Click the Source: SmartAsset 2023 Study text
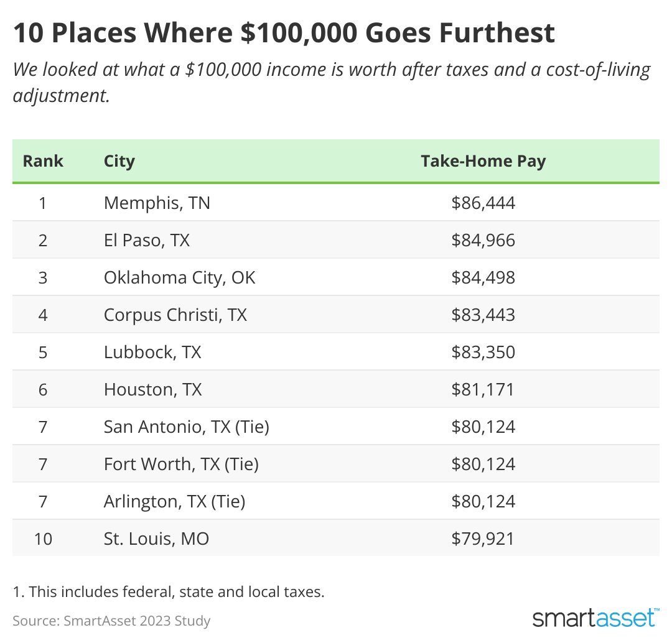This screenshot has width=672, height=643. 111,620
